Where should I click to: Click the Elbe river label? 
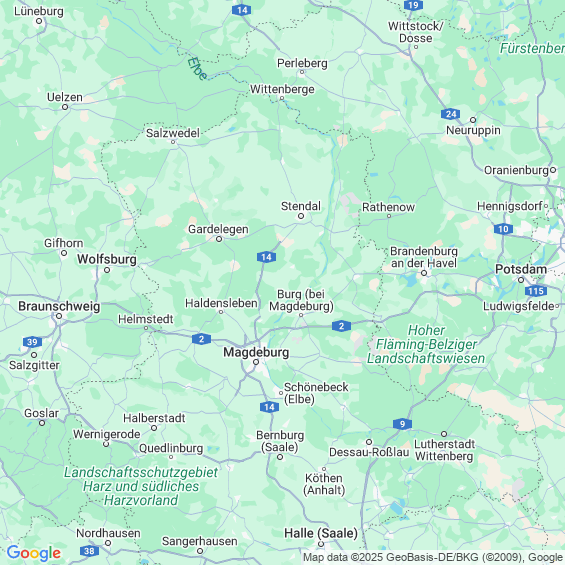click(x=197, y=68)
